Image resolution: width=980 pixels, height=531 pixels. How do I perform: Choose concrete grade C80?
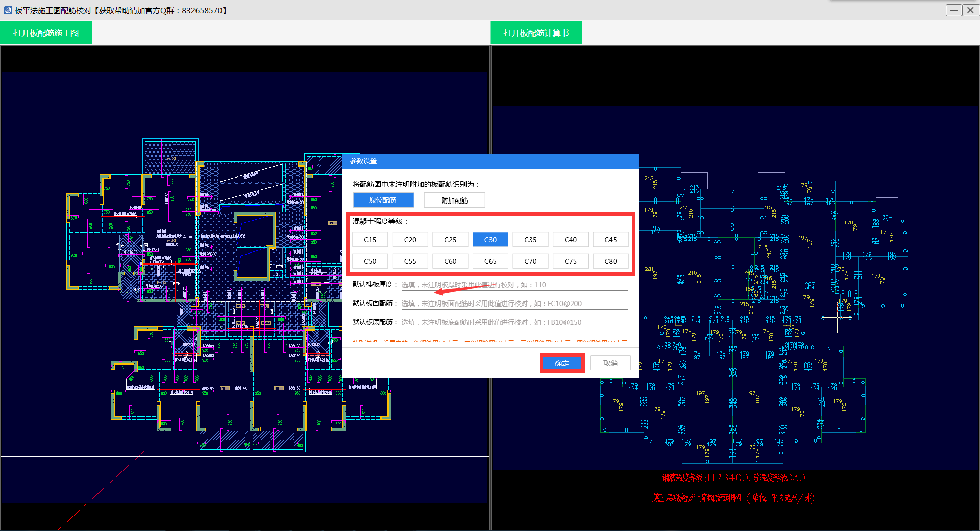[610, 261]
